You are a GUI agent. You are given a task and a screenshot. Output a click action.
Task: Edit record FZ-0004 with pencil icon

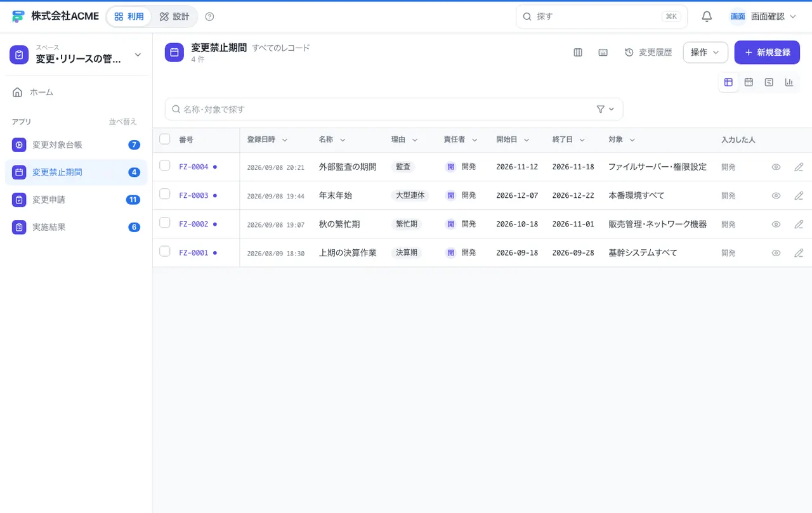pyautogui.click(x=799, y=167)
